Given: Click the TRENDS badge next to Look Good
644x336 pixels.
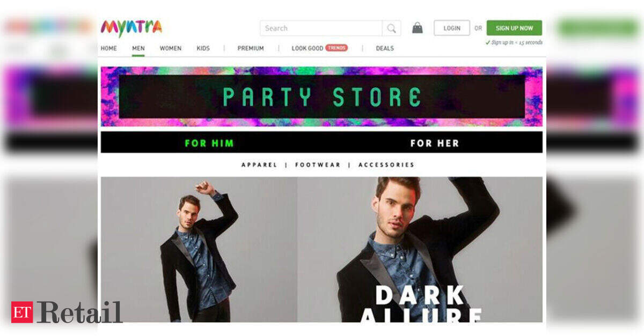Looking at the screenshot, I should [336, 48].
